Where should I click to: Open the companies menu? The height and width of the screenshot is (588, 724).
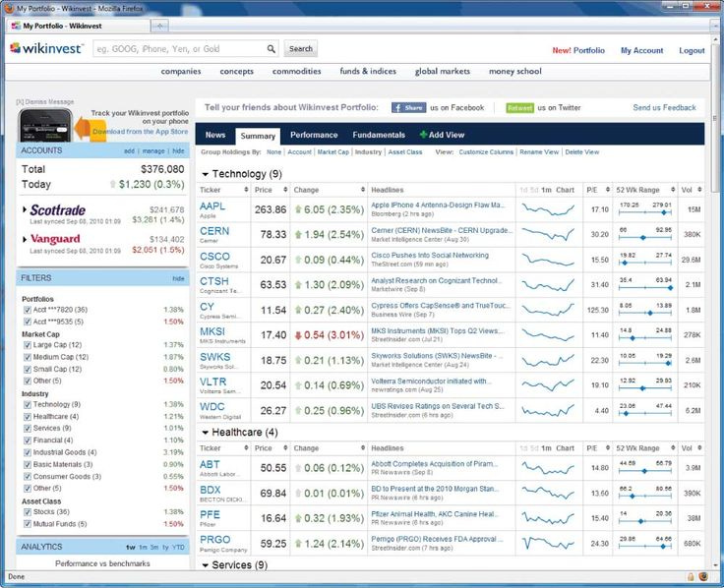[181, 71]
